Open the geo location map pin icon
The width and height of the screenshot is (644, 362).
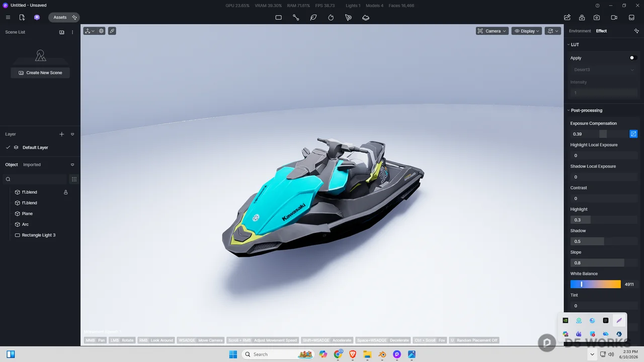click(582, 17)
